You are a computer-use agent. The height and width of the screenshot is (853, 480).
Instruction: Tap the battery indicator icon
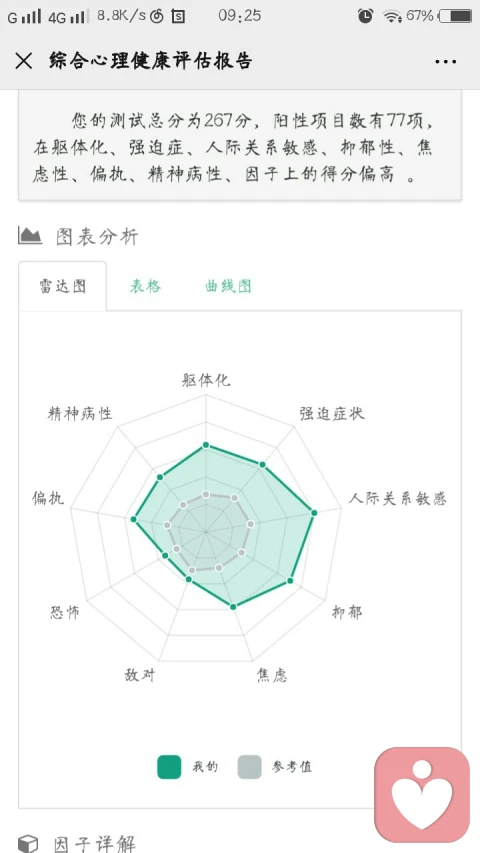456,16
